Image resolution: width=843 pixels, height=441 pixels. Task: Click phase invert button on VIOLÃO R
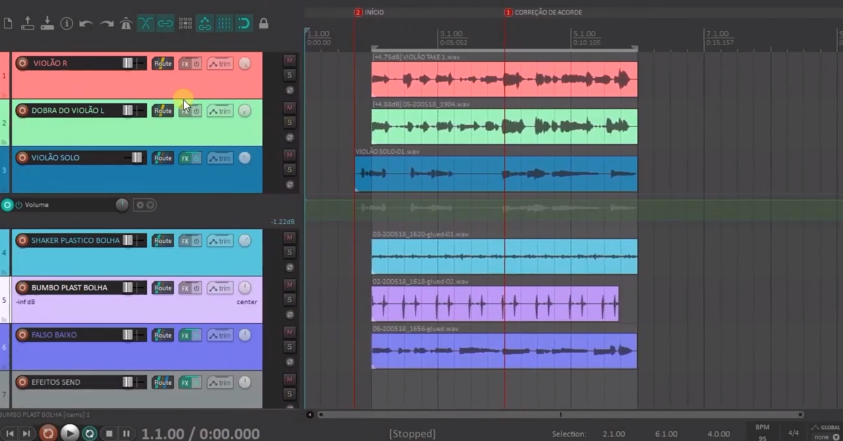[289, 90]
